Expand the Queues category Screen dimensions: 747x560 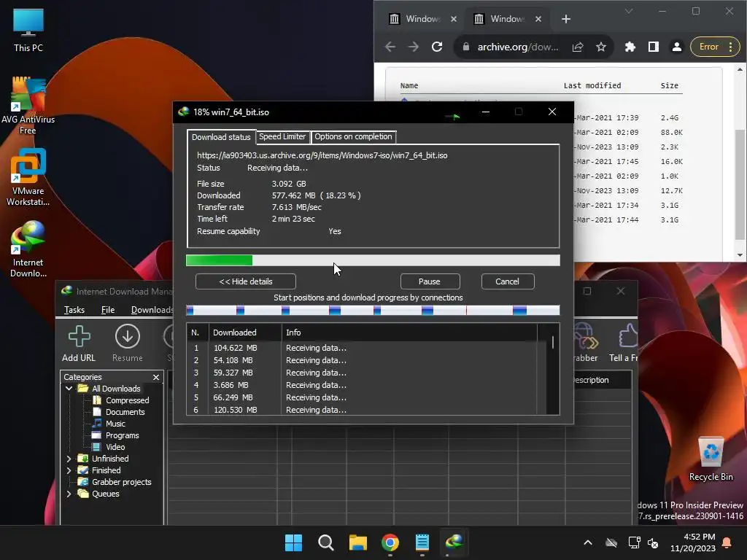tap(69, 494)
